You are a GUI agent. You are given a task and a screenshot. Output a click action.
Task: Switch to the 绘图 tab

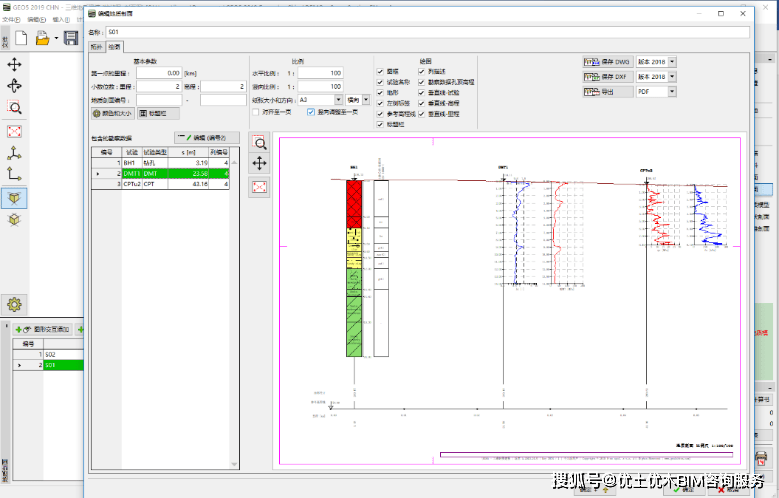point(115,46)
